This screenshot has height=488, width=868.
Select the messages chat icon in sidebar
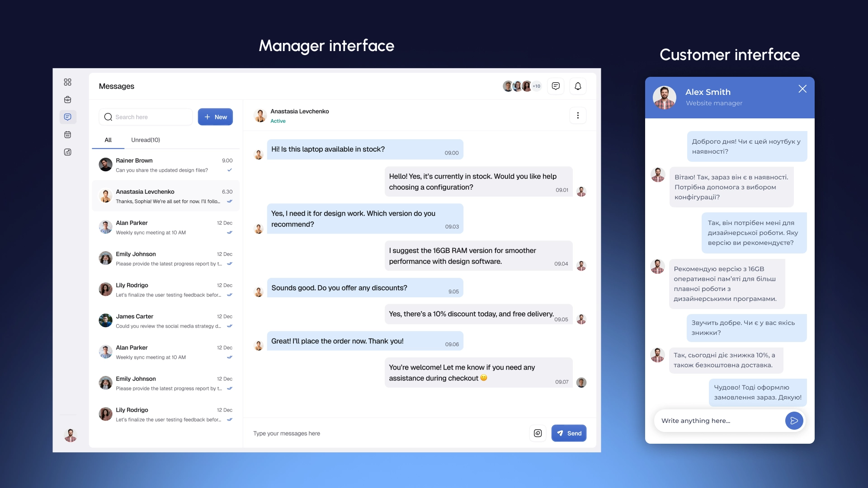coord(67,117)
